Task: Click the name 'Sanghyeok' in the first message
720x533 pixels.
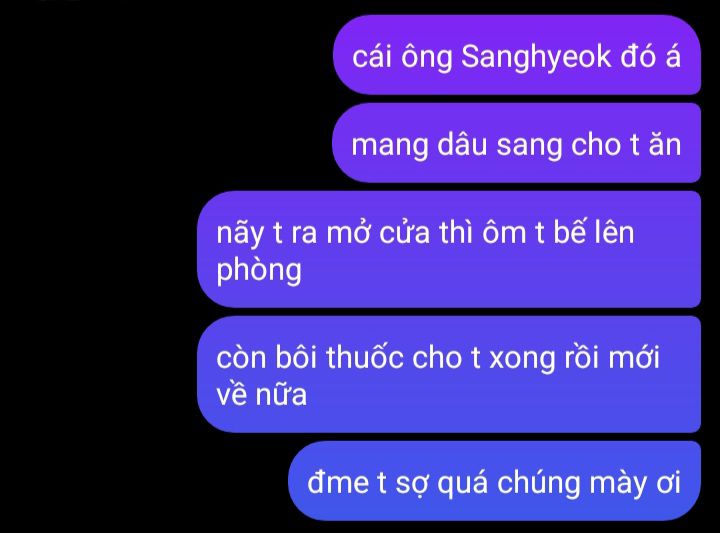Action: [x=536, y=58]
